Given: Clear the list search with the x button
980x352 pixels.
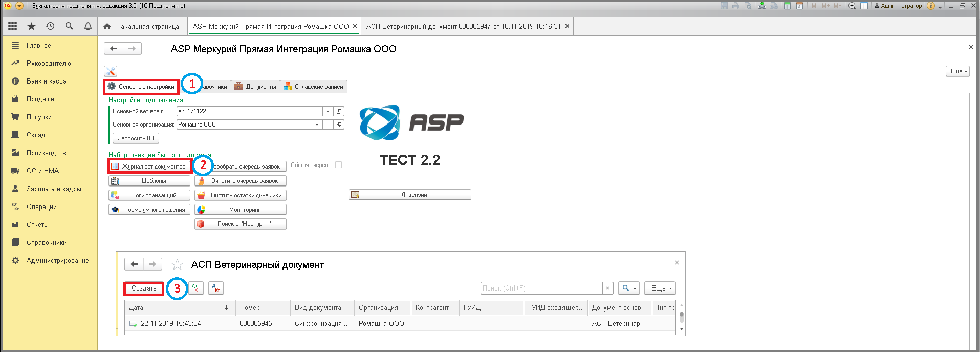Looking at the screenshot, I should [607, 288].
